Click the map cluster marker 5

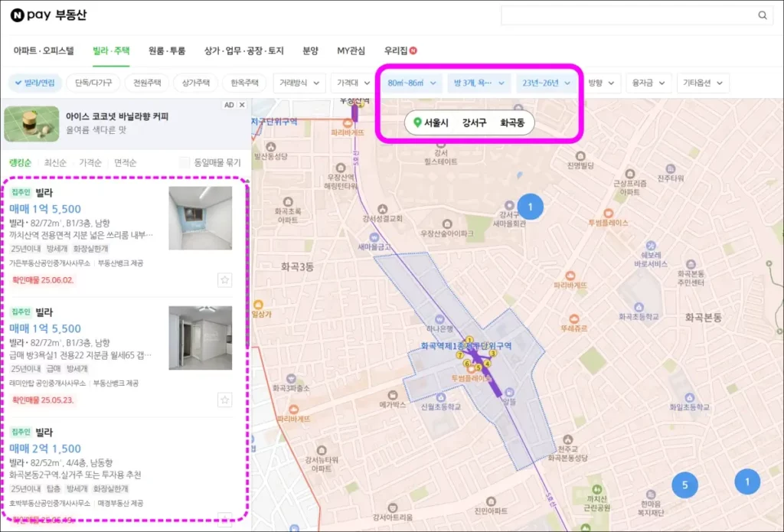point(684,485)
